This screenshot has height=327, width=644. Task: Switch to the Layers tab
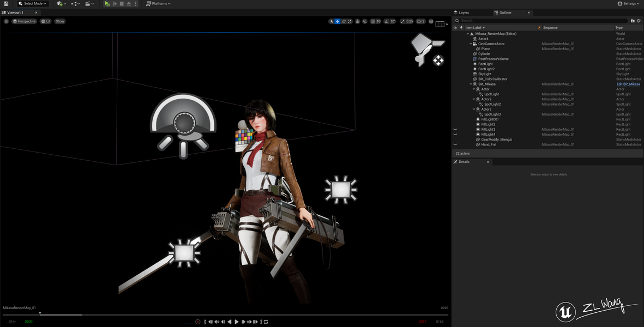464,13
